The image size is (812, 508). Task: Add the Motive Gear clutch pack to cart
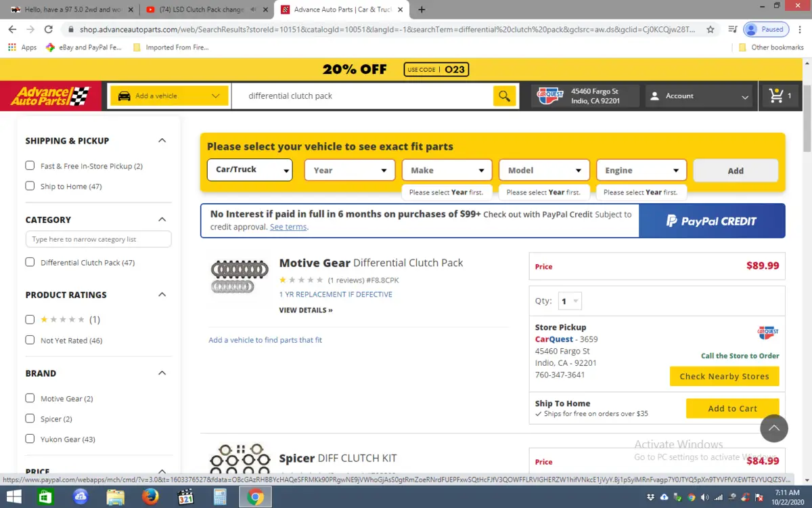[732, 408]
